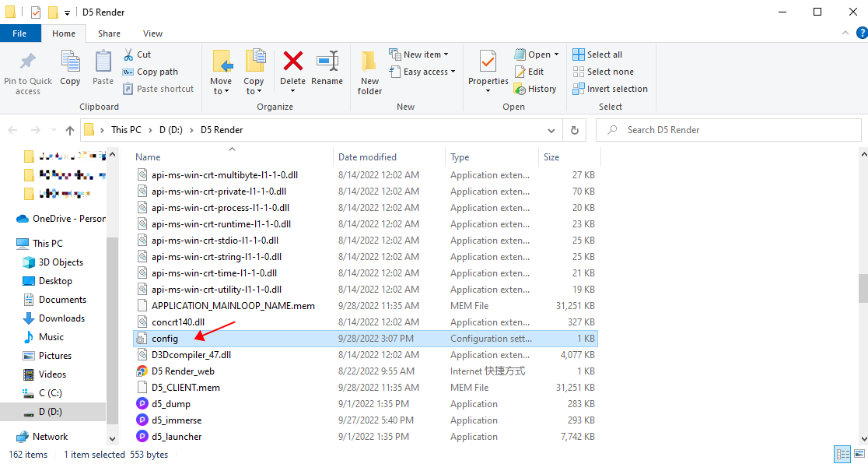This screenshot has width=868, height=464.
Task: Switch to large icons view
Action: tap(859, 454)
